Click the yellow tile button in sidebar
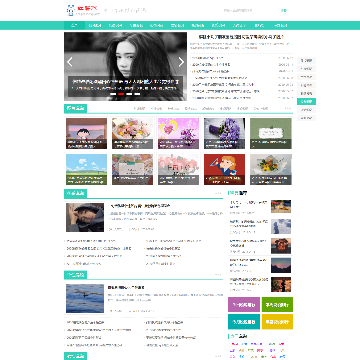This screenshot has width=360, height=360. [x=277, y=322]
